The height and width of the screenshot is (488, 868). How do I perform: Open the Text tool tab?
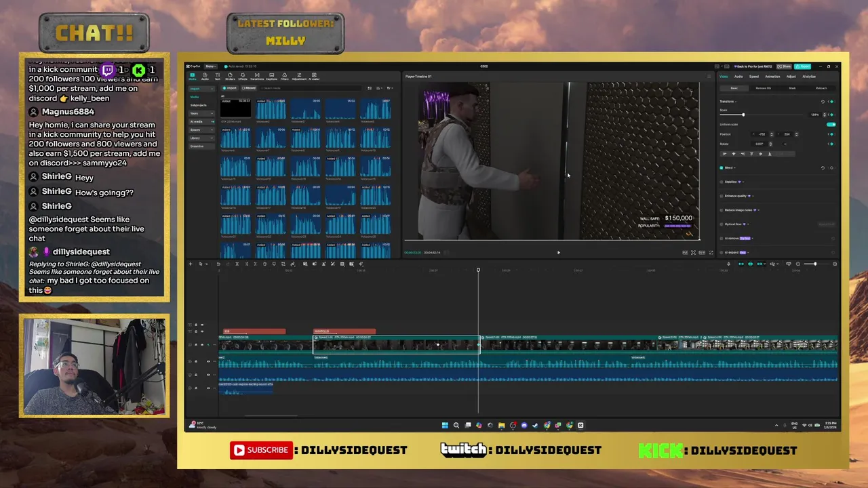click(x=218, y=77)
